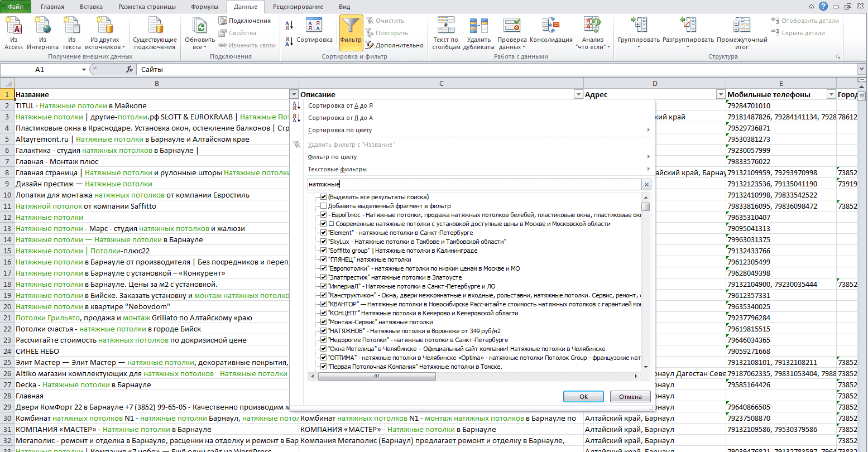This screenshot has height=452, width=868.
Task: Select column B header
Action: coord(157,83)
